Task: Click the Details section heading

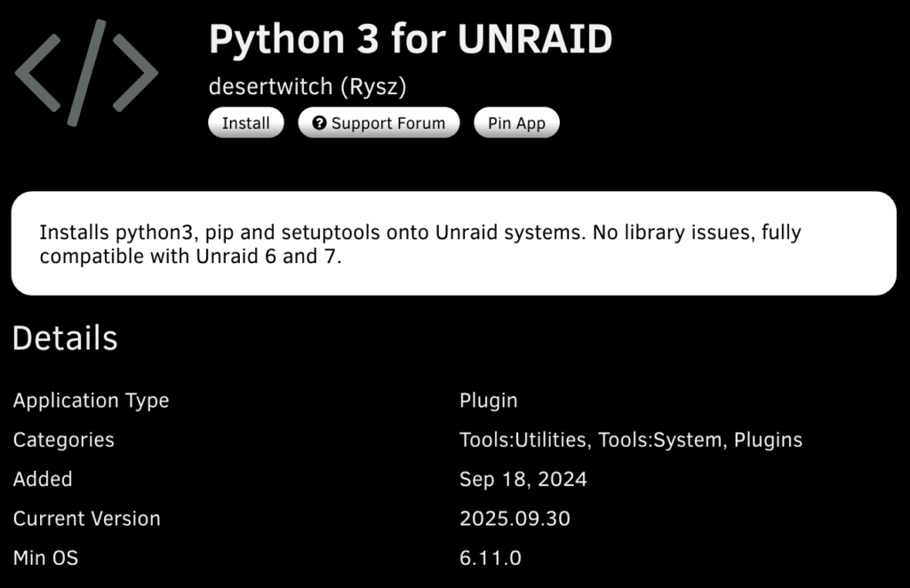Action: 65,338
